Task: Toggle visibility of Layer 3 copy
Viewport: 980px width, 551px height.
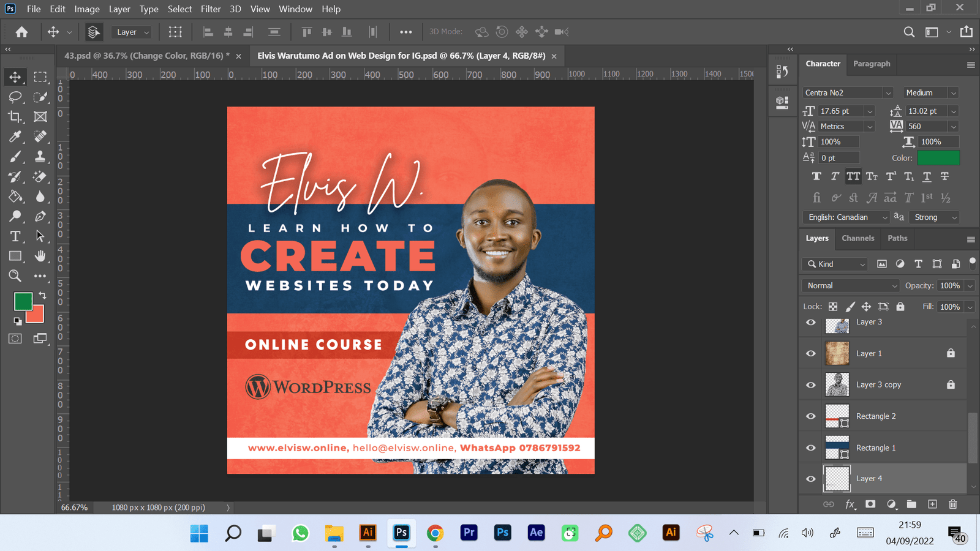Action: [x=811, y=385]
